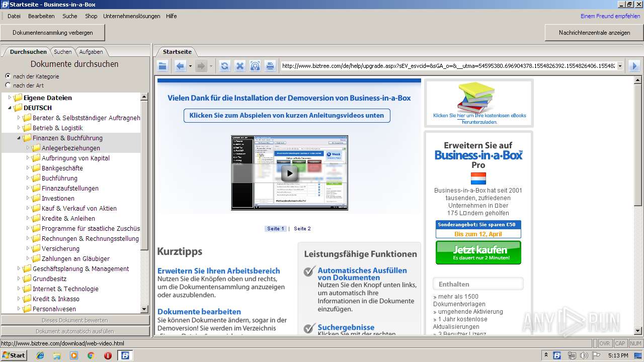Screen dimensions: 644x362
Task: Switch to the Suchen tab
Action: click(x=63, y=52)
